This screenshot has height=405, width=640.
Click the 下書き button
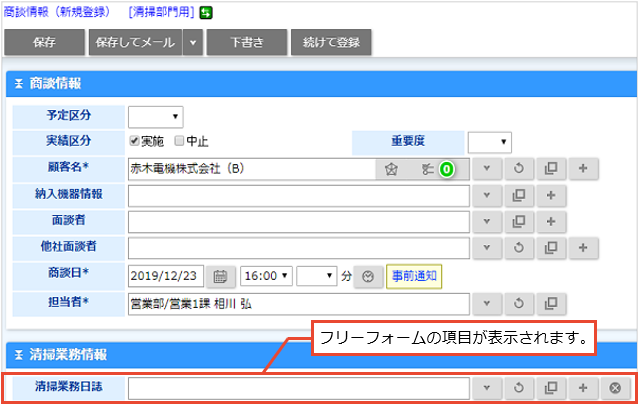click(x=247, y=42)
